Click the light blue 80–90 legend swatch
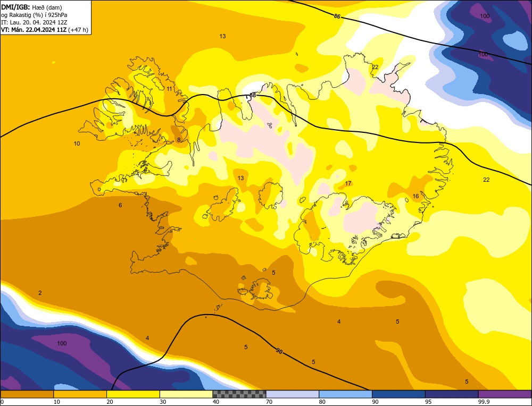Screen dimensions: 532x406 tap(345, 394)
